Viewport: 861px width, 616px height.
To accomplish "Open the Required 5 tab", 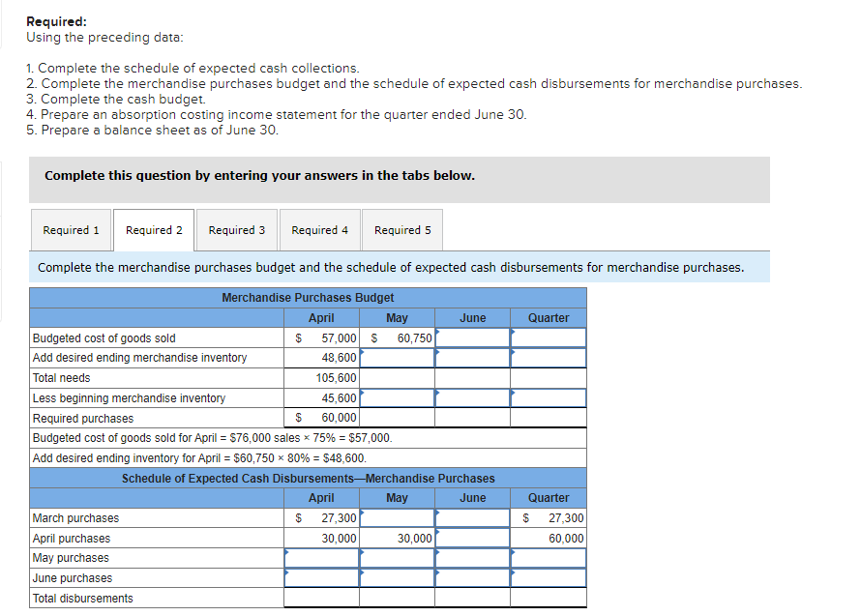I will 401,230.
